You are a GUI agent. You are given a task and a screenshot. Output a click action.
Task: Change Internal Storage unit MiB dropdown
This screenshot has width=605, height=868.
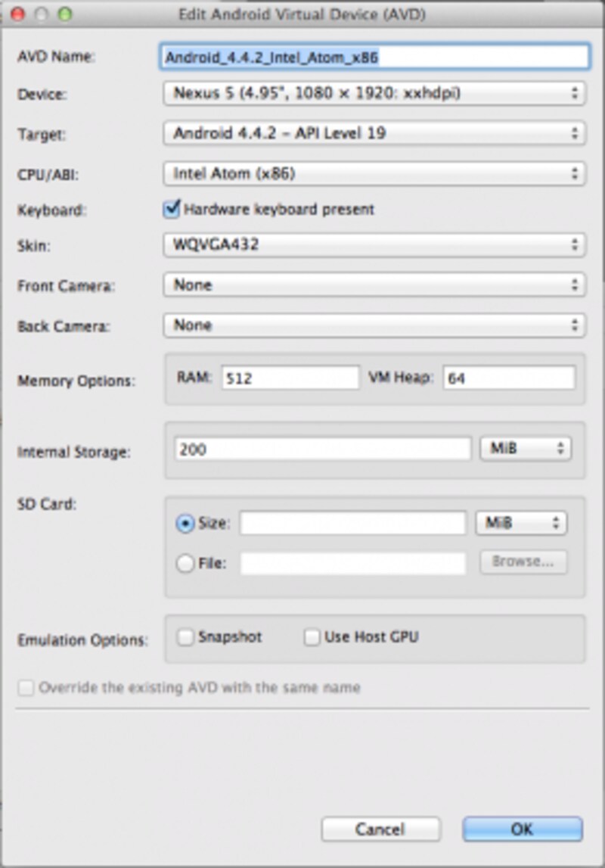point(526,449)
